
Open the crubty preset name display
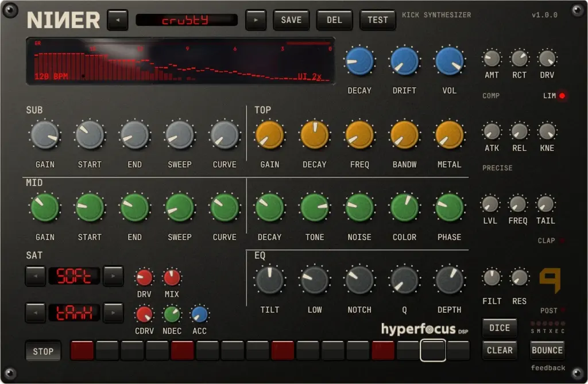pos(187,20)
